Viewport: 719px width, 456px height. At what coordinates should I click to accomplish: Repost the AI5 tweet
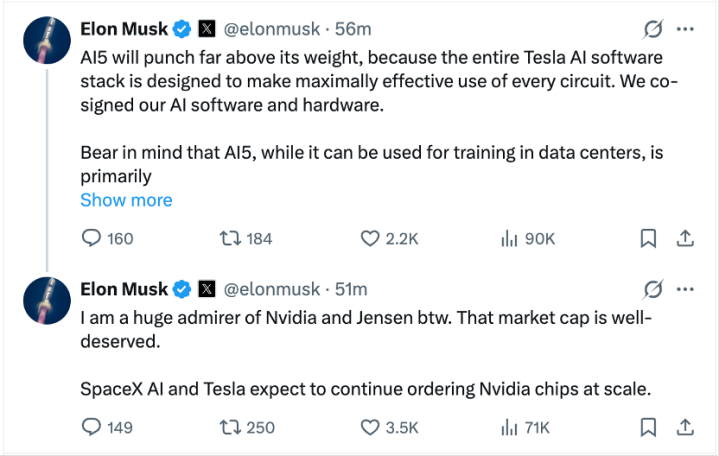coord(229,238)
